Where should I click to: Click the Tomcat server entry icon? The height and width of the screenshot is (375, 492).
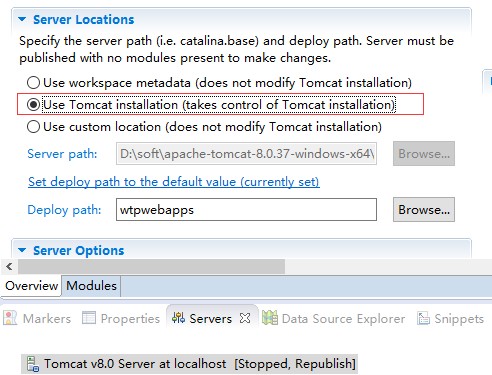(x=33, y=364)
